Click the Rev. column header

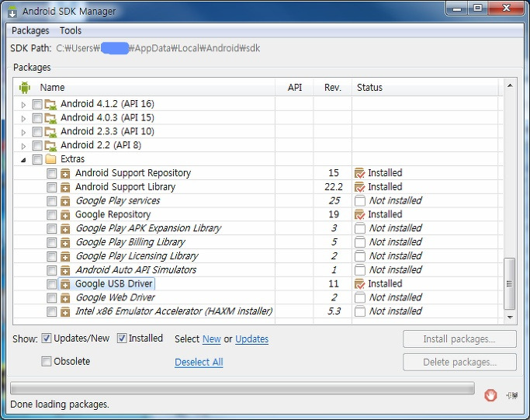coord(333,88)
